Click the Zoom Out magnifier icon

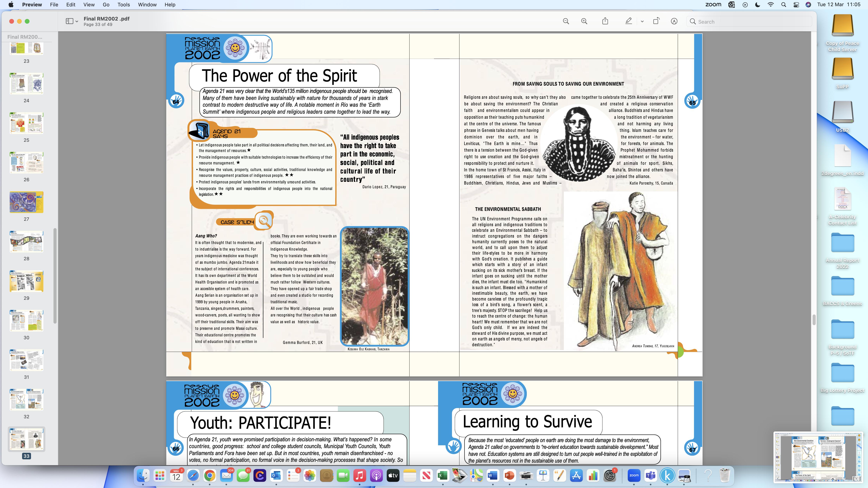(x=566, y=21)
